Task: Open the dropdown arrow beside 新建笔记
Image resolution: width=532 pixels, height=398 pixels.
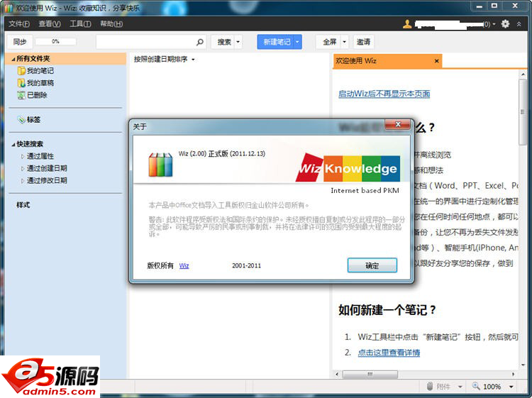Action: (x=297, y=42)
